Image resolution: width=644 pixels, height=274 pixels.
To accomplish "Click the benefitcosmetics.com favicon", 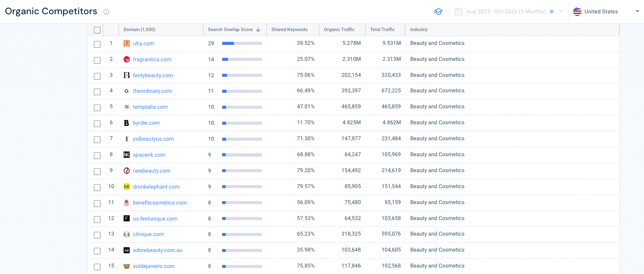I will click(x=127, y=203).
